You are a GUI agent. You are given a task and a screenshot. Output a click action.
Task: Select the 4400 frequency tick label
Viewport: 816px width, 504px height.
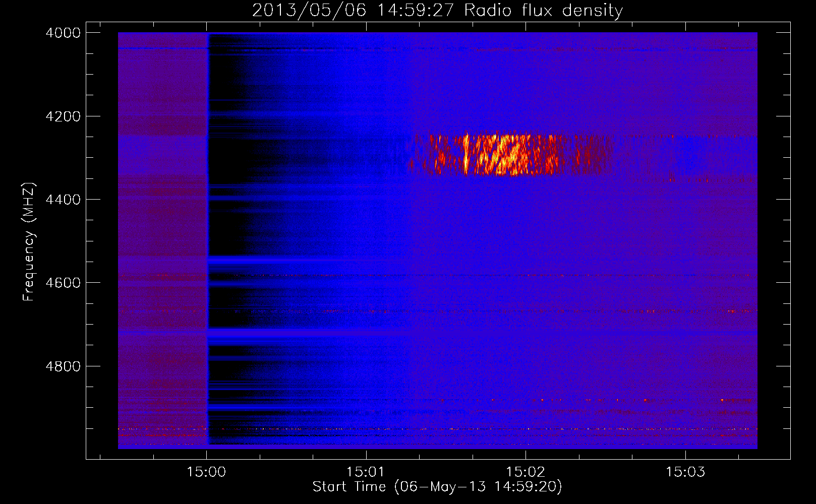[x=63, y=200]
